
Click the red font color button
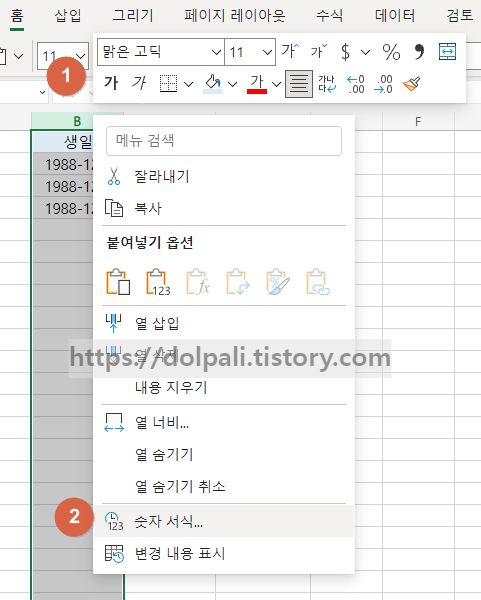click(257, 83)
